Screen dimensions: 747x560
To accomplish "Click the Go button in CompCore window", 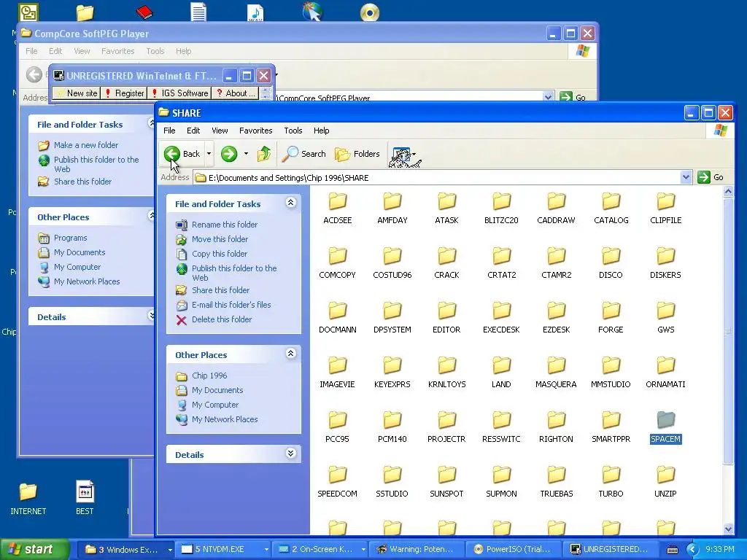I will click(x=573, y=97).
